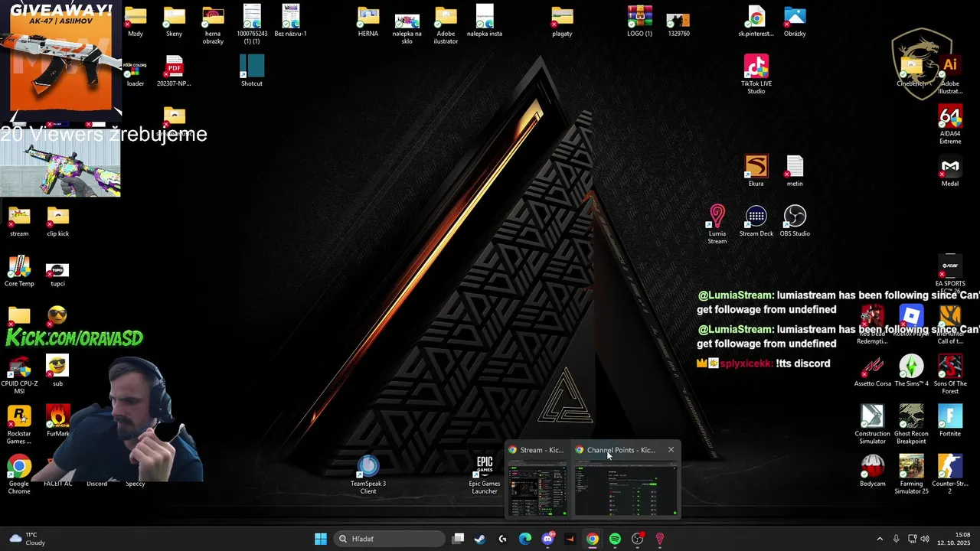Launch Assetto Corsa
This screenshot has height=551, width=980.
873,371
